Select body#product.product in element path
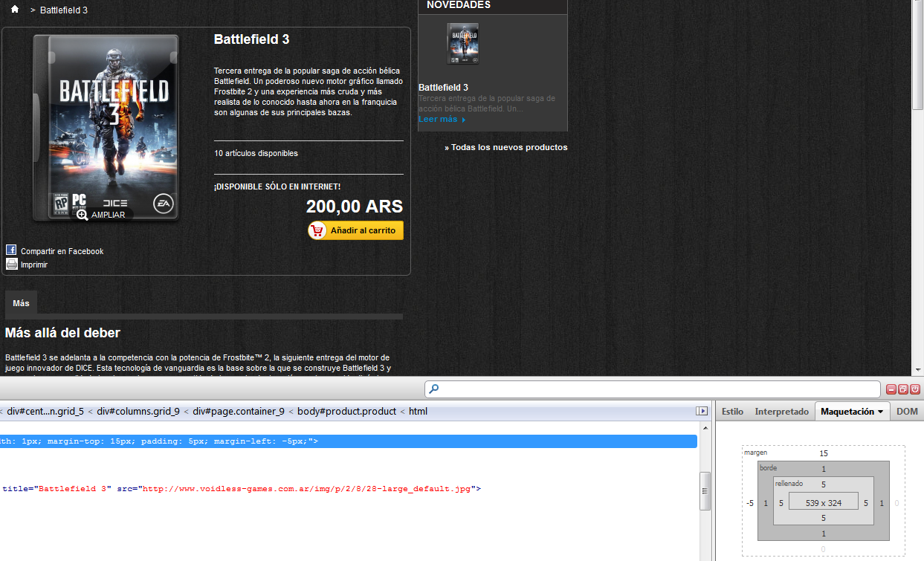 [x=347, y=411]
